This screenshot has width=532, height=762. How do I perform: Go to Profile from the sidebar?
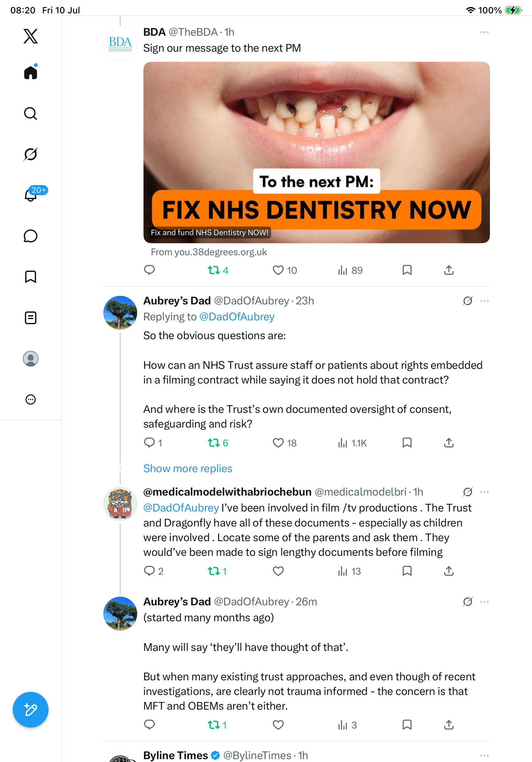31,358
